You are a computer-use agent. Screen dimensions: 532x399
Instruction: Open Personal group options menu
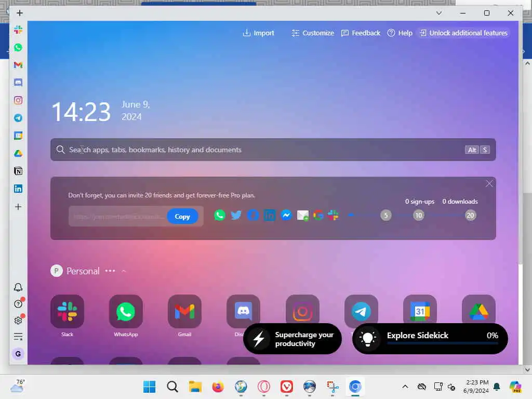pos(110,271)
